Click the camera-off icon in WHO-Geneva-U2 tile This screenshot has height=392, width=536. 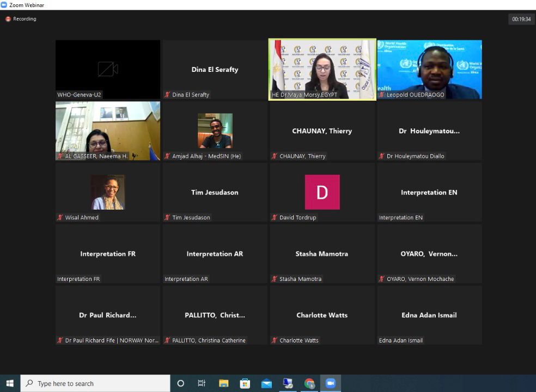[x=108, y=69]
